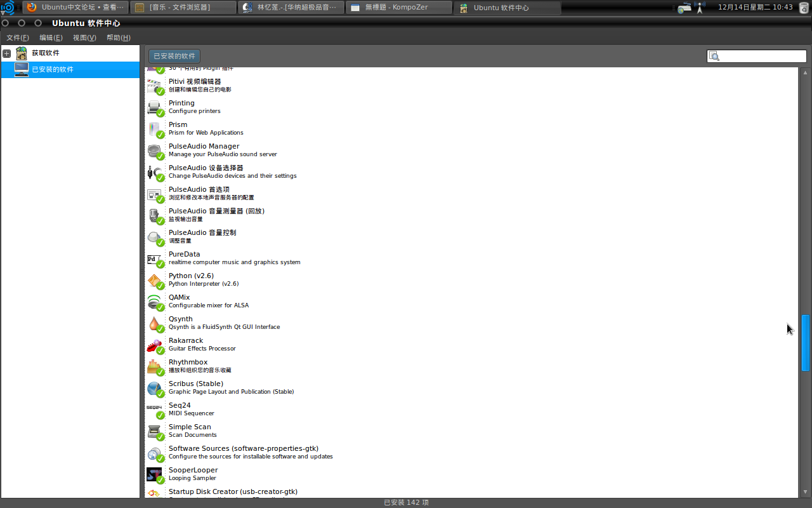
Task: Expand the 获取软件 tree node
Action: coord(6,53)
